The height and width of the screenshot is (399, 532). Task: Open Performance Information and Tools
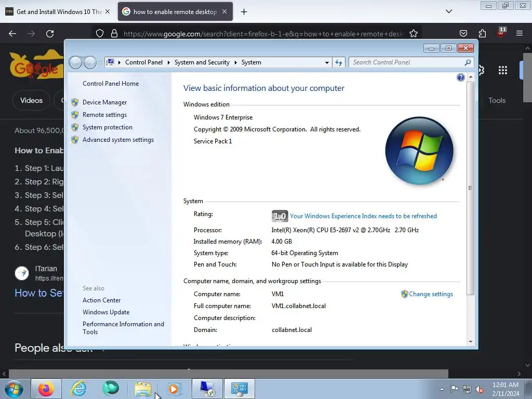click(123, 328)
